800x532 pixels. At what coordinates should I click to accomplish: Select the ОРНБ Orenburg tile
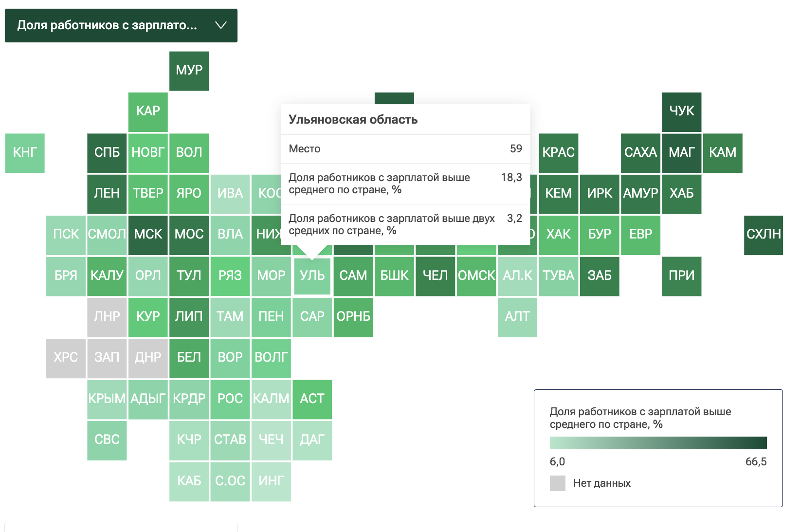(353, 317)
